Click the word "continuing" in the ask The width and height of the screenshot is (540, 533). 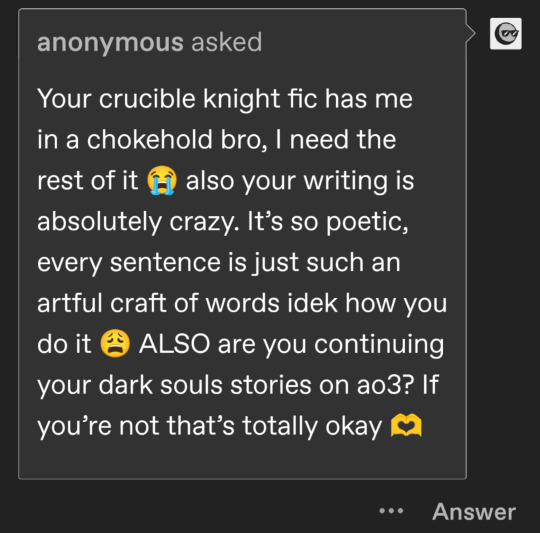click(379, 344)
